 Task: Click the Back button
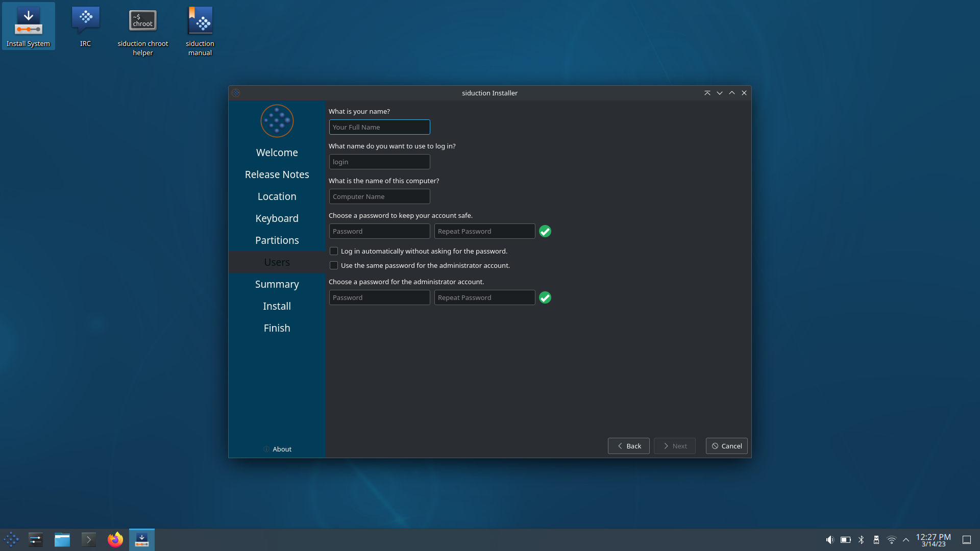click(x=629, y=446)
